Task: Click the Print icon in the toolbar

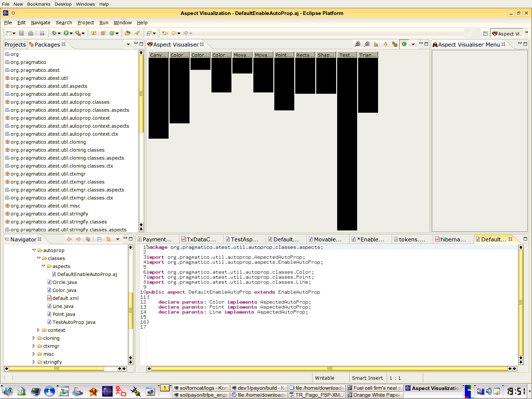Action: [31, 33]
